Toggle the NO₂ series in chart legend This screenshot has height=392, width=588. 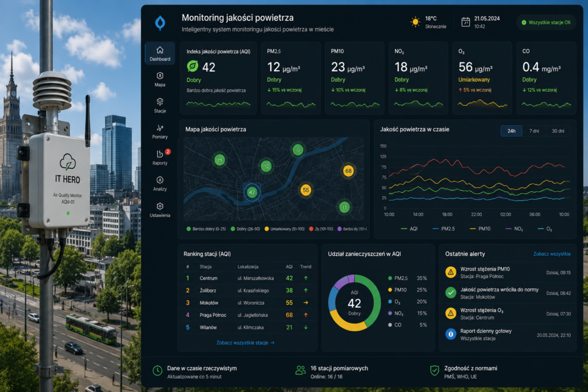click(514, 228)
